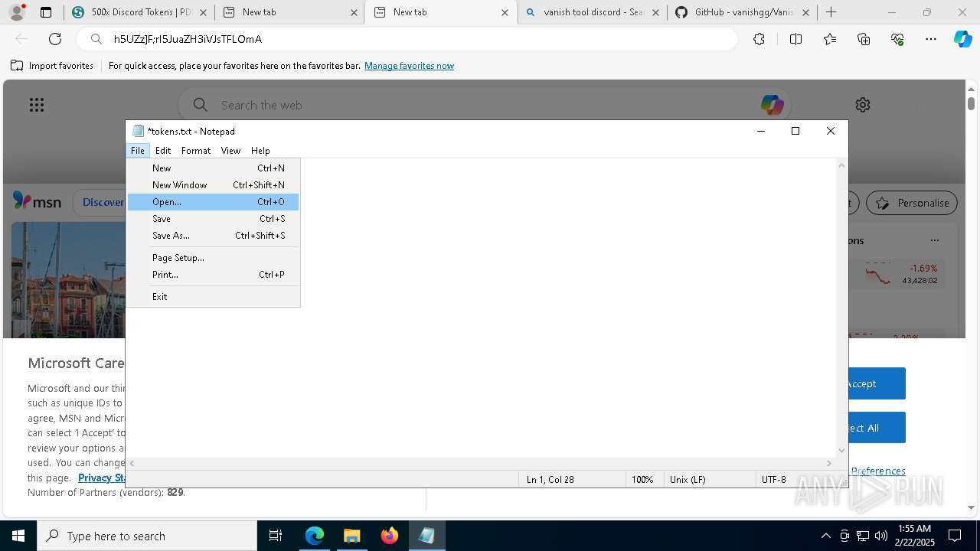This screenshot has height=551, width=980.
Task: Click the volume speaker tray icon
Action: [x=880, y=536]
